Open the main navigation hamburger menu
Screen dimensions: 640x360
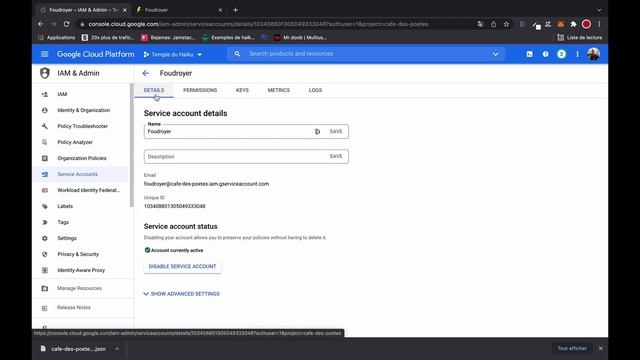[x=44, y=54]
